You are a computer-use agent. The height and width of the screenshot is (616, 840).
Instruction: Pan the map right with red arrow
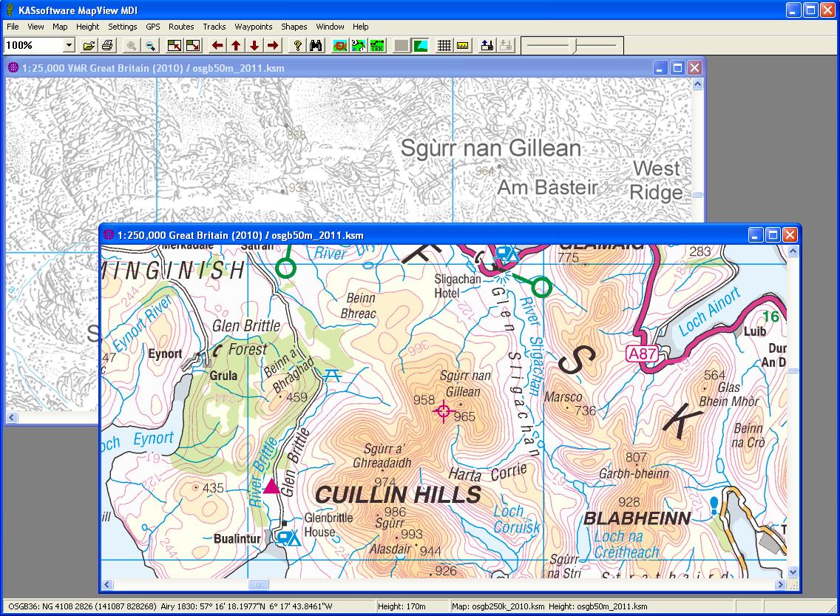pyautogui.click(x=273, y=46)
